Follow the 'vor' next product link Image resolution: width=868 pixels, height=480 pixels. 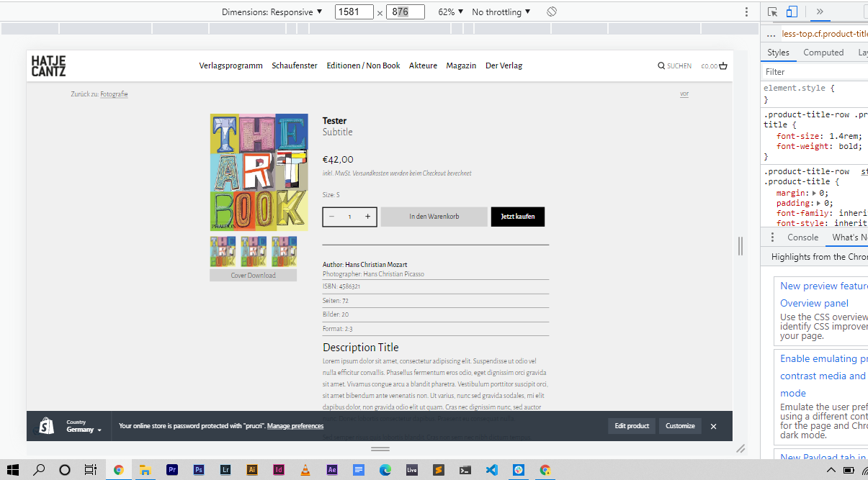point(684,94)
